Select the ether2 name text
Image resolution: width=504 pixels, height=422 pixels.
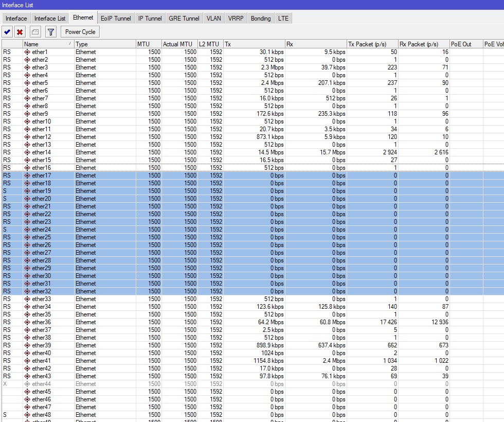(40, 60)
